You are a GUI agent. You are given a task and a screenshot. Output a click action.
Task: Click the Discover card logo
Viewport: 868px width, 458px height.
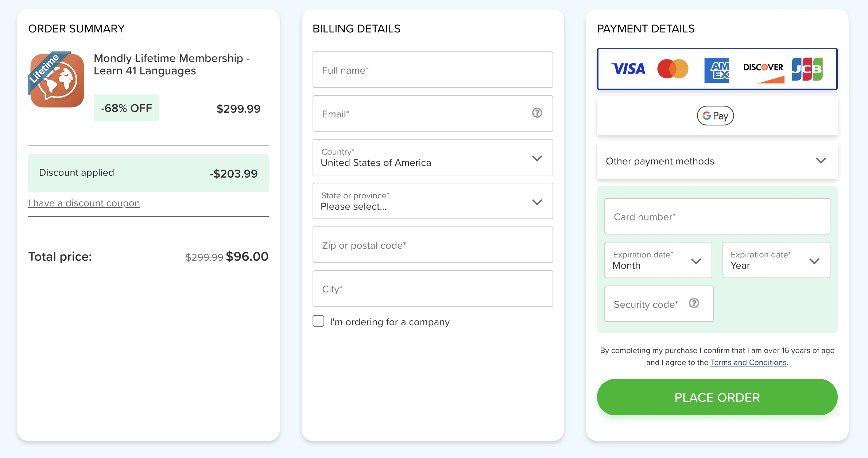pos(764,72)
